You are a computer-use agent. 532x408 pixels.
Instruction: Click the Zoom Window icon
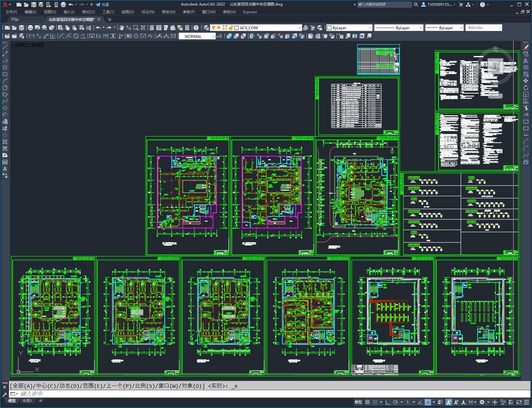136,28
